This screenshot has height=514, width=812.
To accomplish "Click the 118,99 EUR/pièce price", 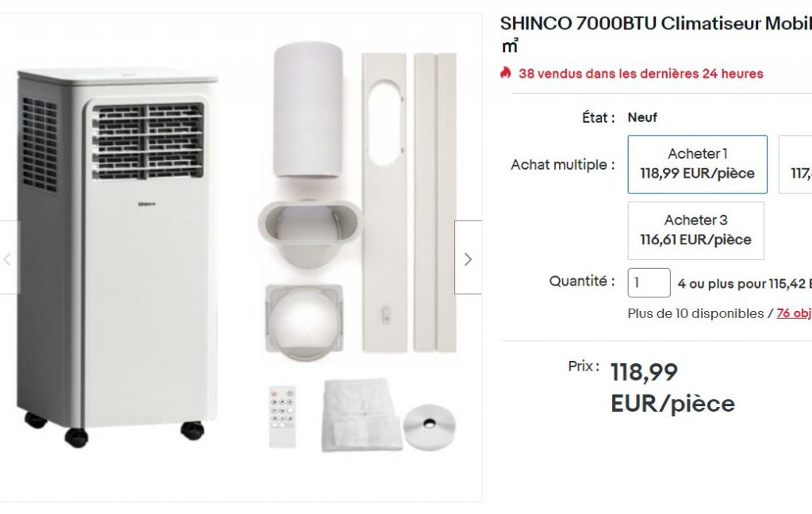I will [672, 387].
